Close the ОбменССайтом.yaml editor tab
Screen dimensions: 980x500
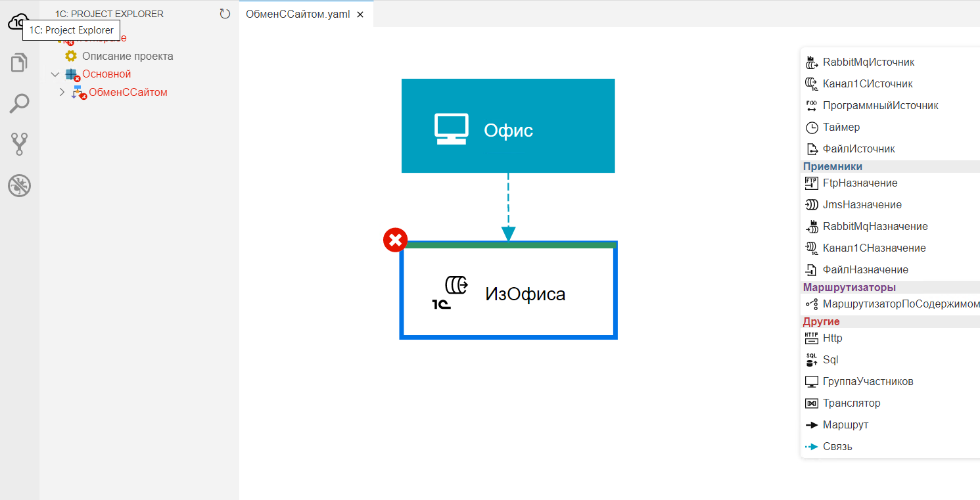coord(360,14)
